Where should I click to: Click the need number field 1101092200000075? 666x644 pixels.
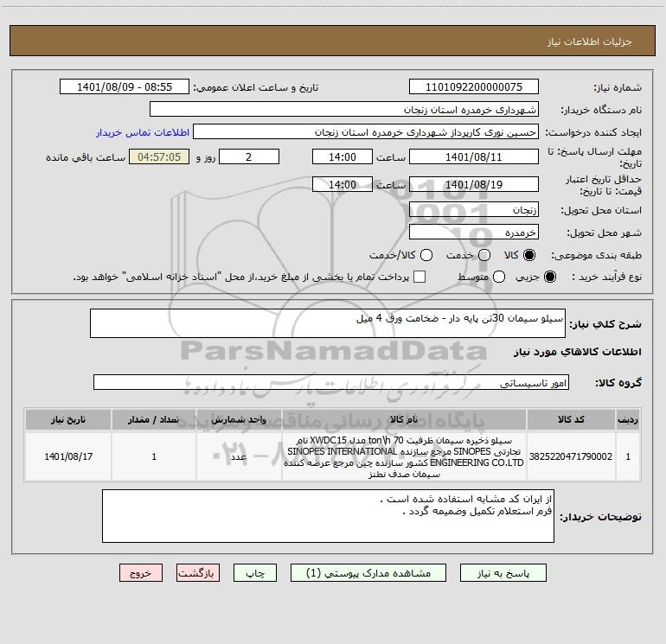click(474, 87)
